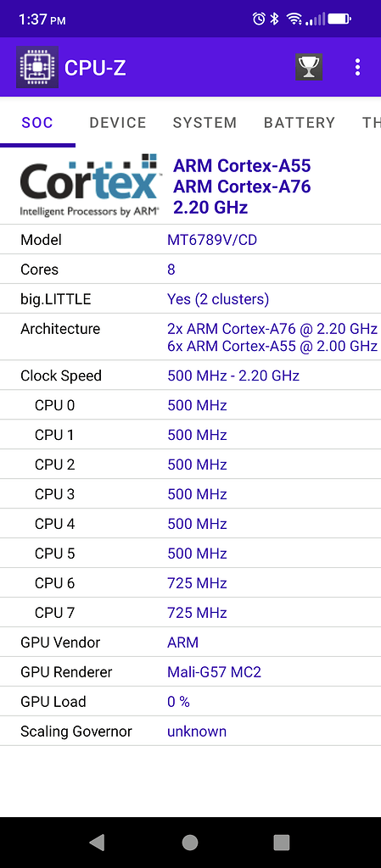Viewport: 381px width, 868px height.
Task: Switch to the DEVICE tab
Action: click(x=118, y=122)
